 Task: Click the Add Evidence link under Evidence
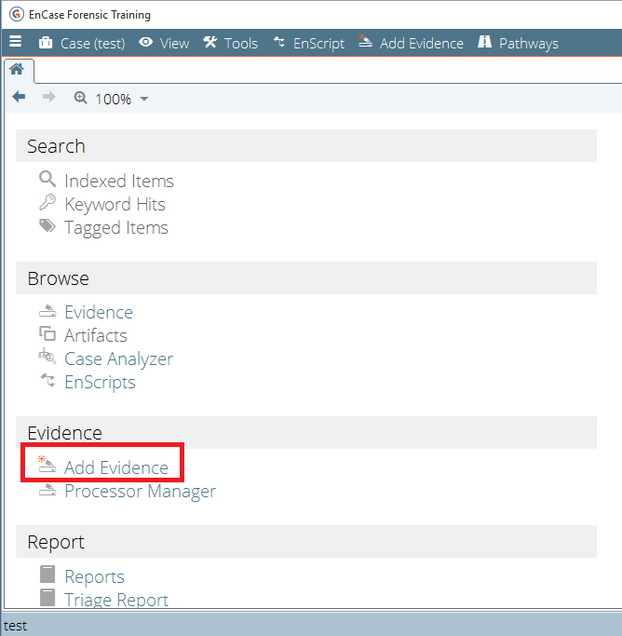[116, 467]
